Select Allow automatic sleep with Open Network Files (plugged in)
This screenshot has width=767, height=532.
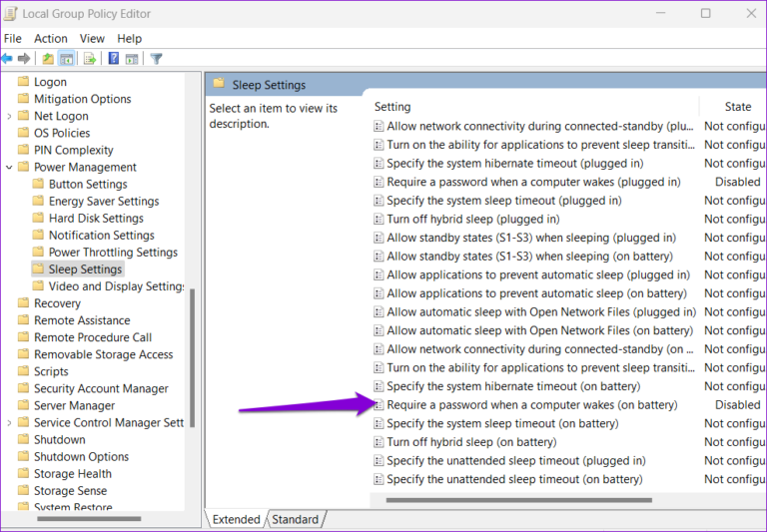tap(541, 312)
